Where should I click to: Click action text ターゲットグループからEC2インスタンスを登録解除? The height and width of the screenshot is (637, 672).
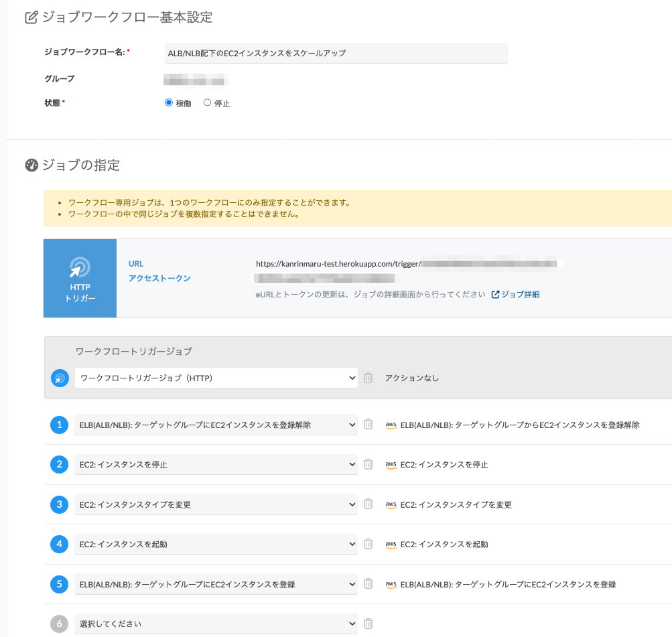pos(520,425)
